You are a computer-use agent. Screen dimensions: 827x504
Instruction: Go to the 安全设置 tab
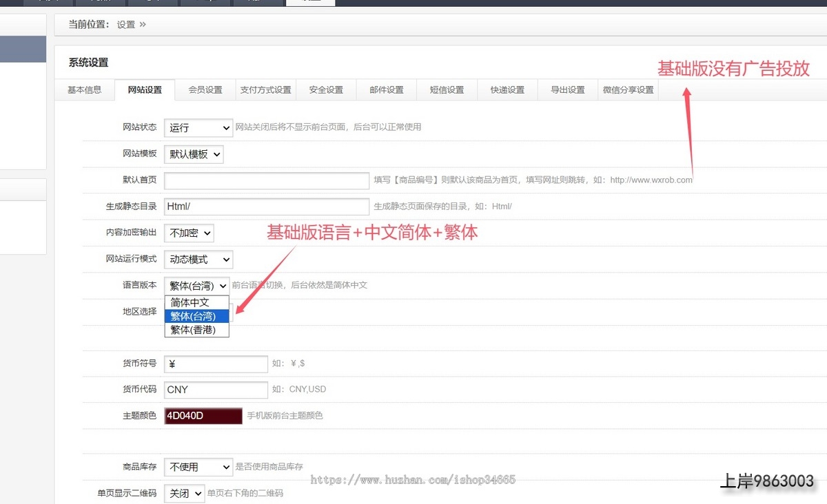tap(326, 90)
